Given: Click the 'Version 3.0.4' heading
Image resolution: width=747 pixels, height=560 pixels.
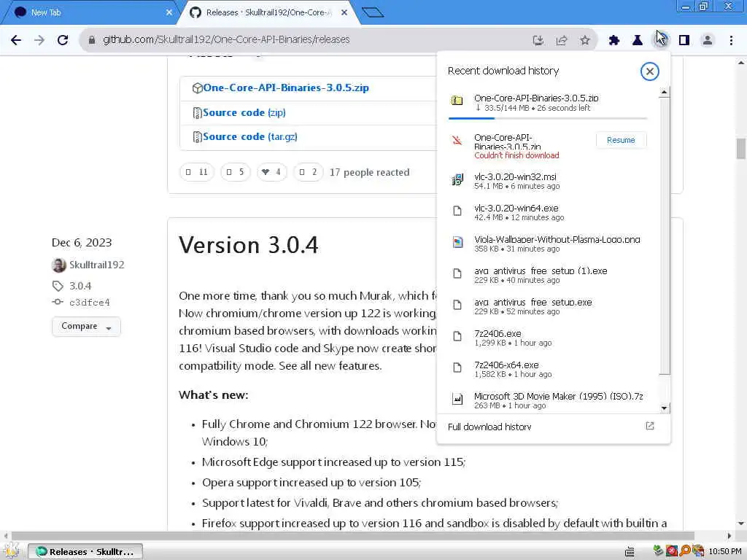Looking at the screenshot, I should pyautogui.click(x=248, y=245).
